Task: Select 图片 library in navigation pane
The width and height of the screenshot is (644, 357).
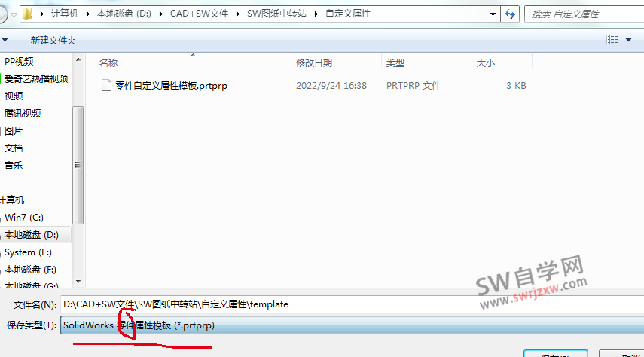Action: [14, 131]
